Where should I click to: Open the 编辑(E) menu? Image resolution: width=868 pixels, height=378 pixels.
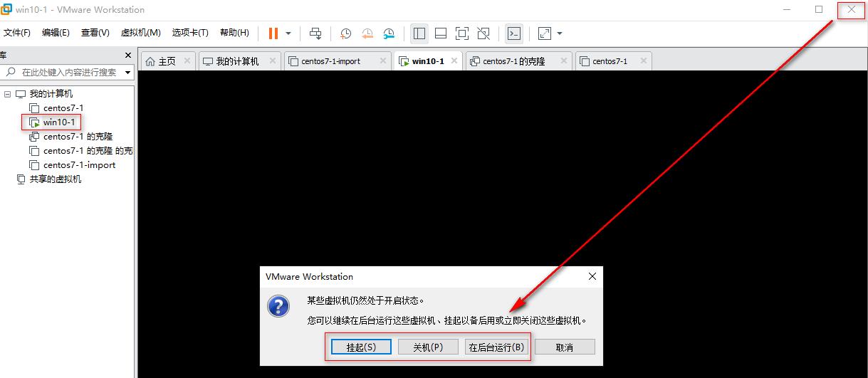(56, 33)
